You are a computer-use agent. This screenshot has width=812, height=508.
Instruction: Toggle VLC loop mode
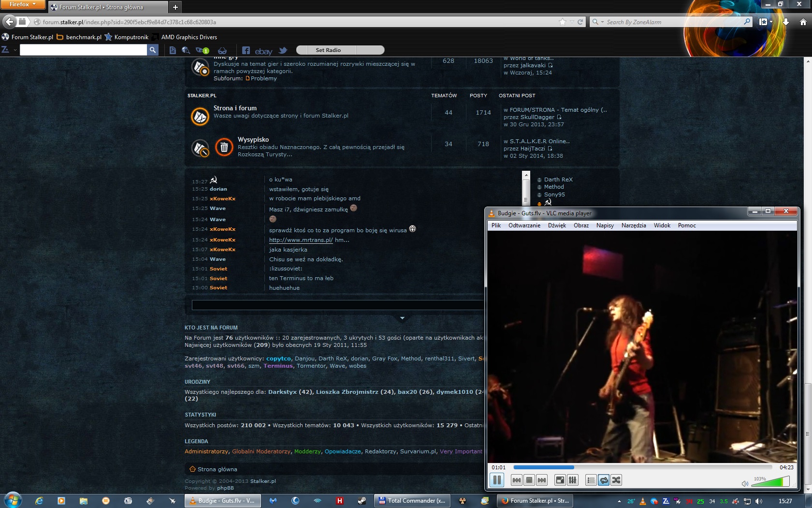(x=604, y=480)
